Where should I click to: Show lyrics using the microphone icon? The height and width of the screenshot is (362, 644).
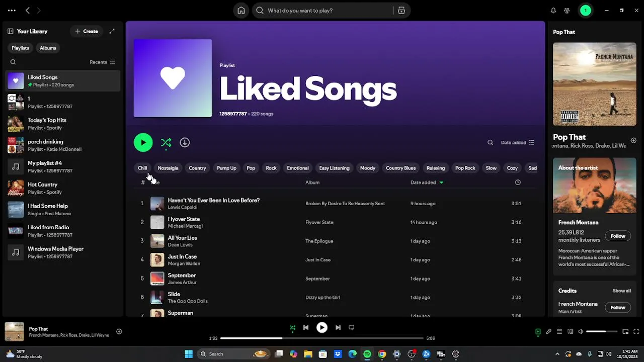click(x=549, y=332)
